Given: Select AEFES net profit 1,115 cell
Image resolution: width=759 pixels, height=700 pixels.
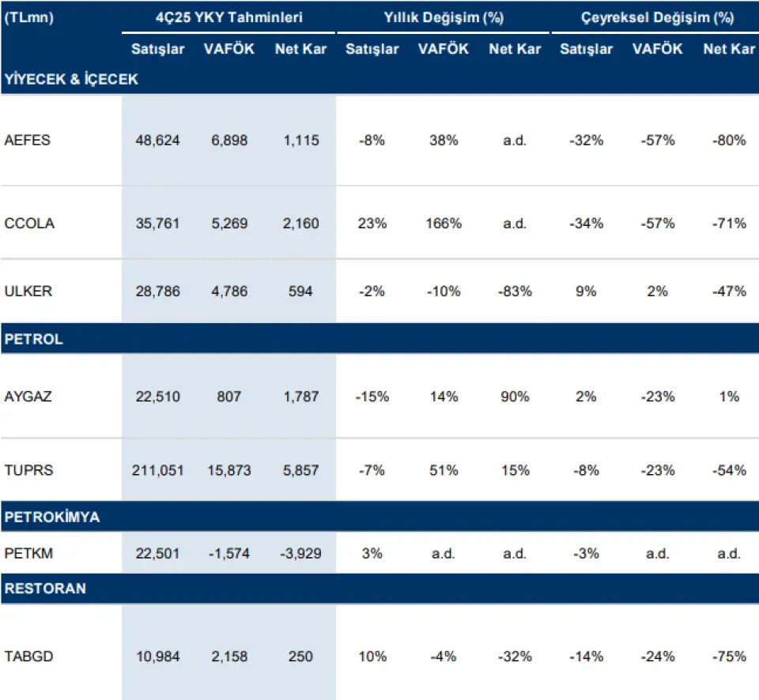Looking at the screenshot, I should point(300,141).
